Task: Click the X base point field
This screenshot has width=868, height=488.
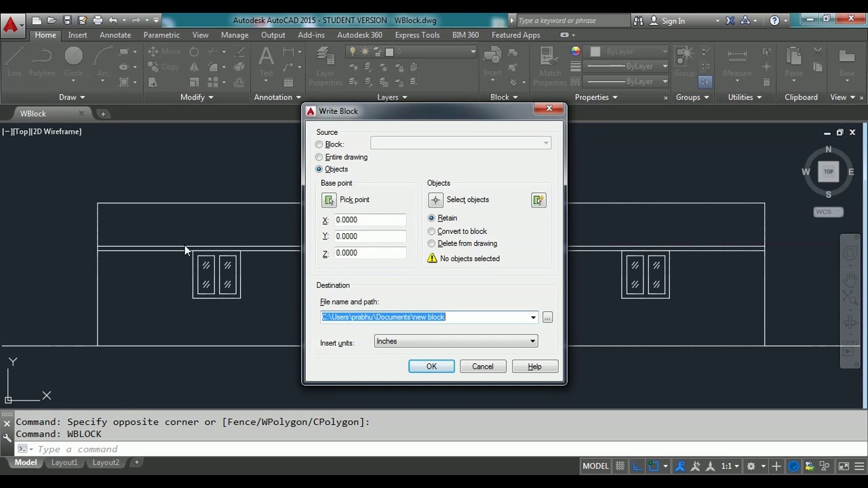Action: coord(370,220)
